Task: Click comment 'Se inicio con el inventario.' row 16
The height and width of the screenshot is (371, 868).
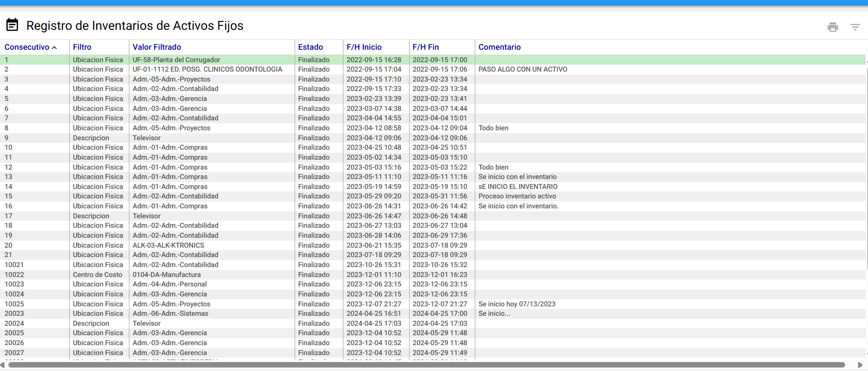Action: click(519, 206)
